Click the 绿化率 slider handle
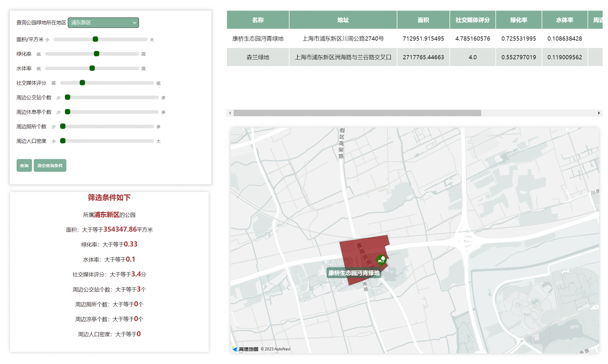 (x=97, y=54)
